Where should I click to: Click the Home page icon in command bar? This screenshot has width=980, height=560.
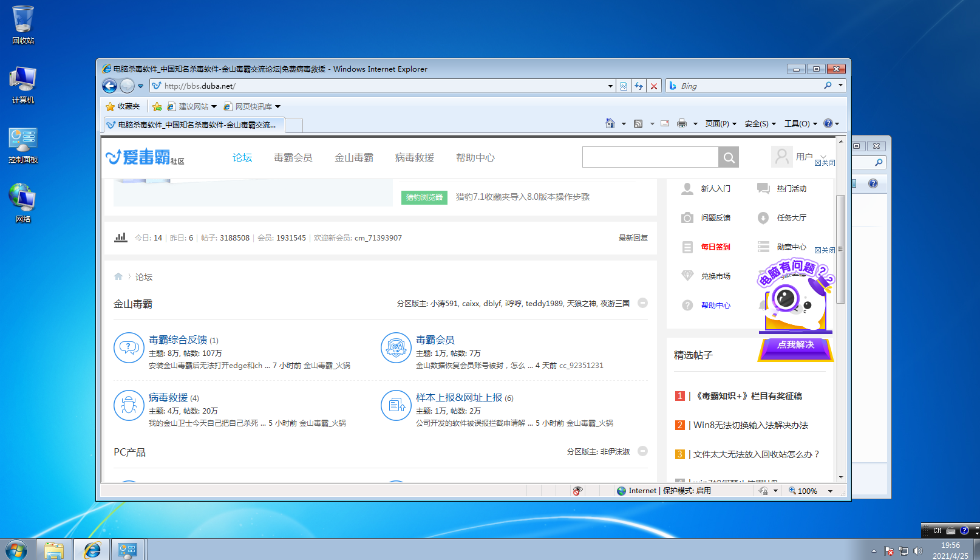pyautogui.click(x=610, y=123)
